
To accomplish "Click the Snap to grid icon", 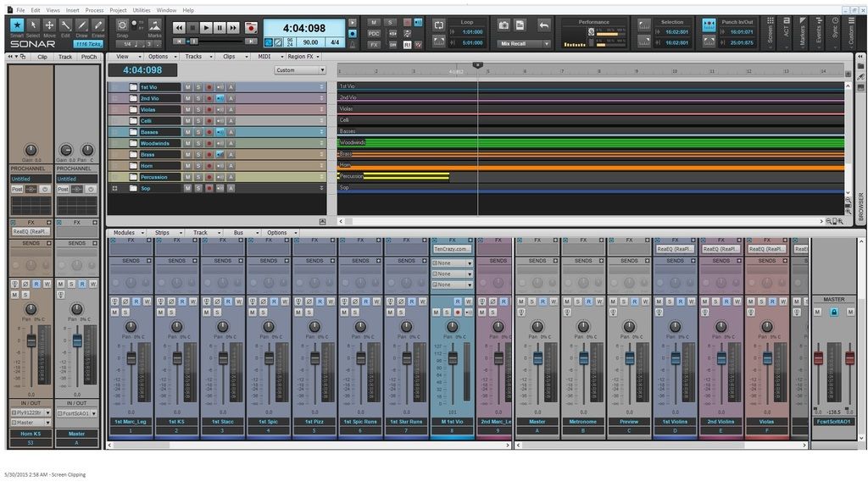I will (x=123, y=26).
